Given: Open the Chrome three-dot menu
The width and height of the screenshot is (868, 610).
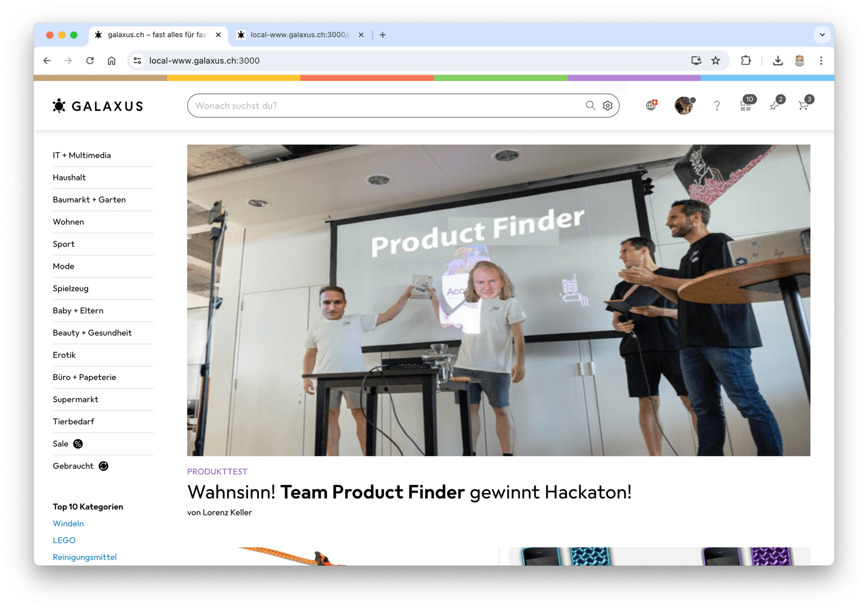Looking at the screenshot, I should tap(821, 61).
